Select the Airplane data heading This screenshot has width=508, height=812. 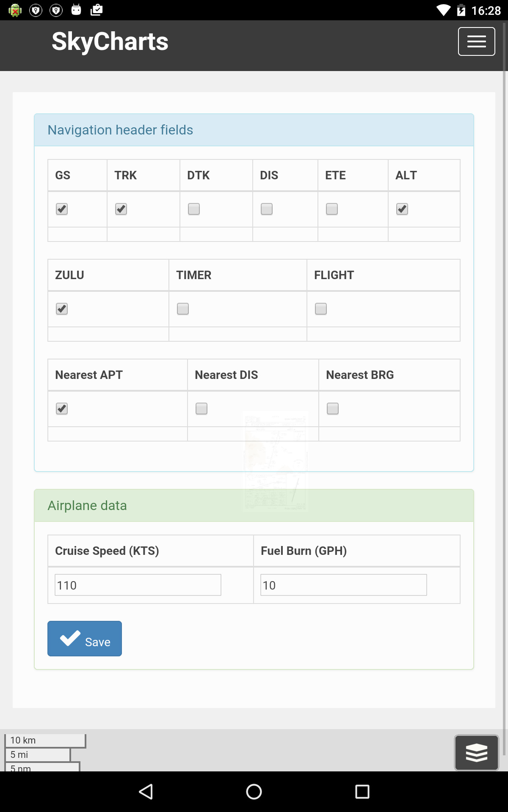pos(87,505)
